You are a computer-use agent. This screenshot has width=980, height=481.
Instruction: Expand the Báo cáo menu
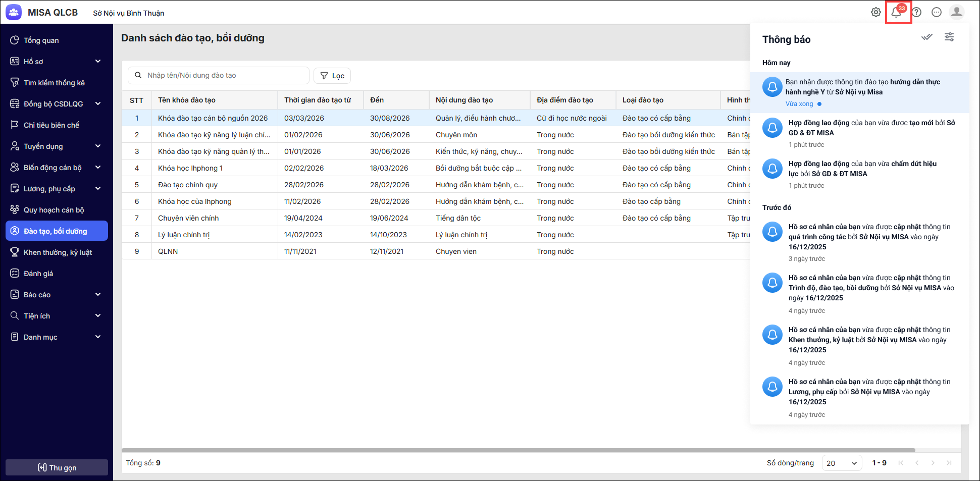coord(57,295)
